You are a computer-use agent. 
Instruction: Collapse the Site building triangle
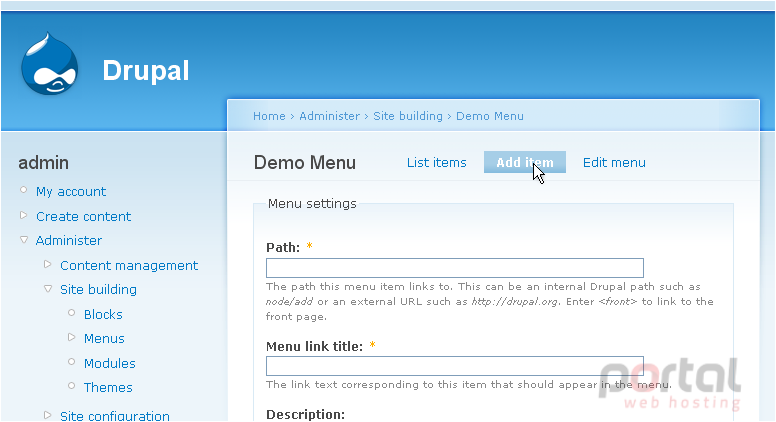pyautogui.click(x=48, y=288)
